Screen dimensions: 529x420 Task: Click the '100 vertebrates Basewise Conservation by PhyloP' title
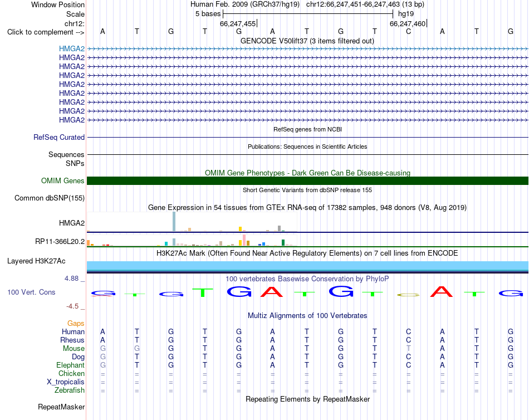pos(307,279)
